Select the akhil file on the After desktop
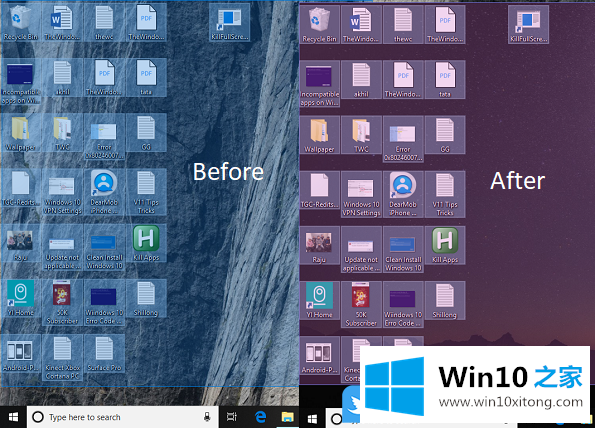The width and height of the screenshot is (595, 428). [361, 79]
